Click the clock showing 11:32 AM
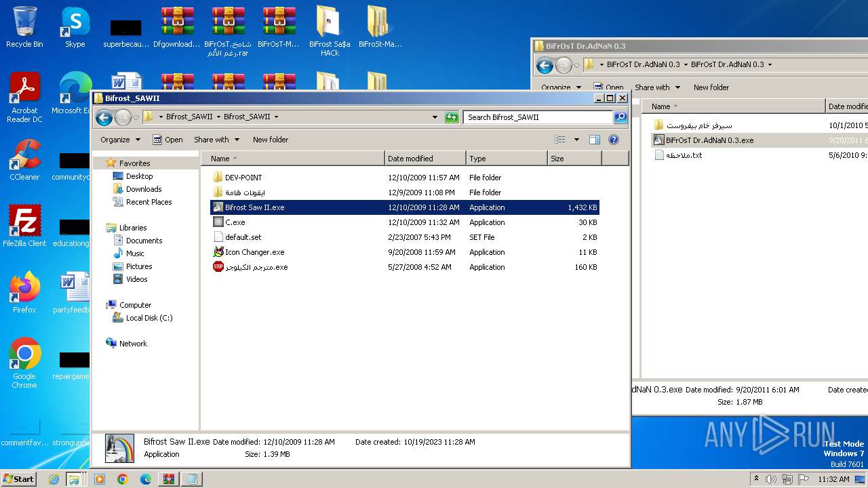 pos(833,479)
